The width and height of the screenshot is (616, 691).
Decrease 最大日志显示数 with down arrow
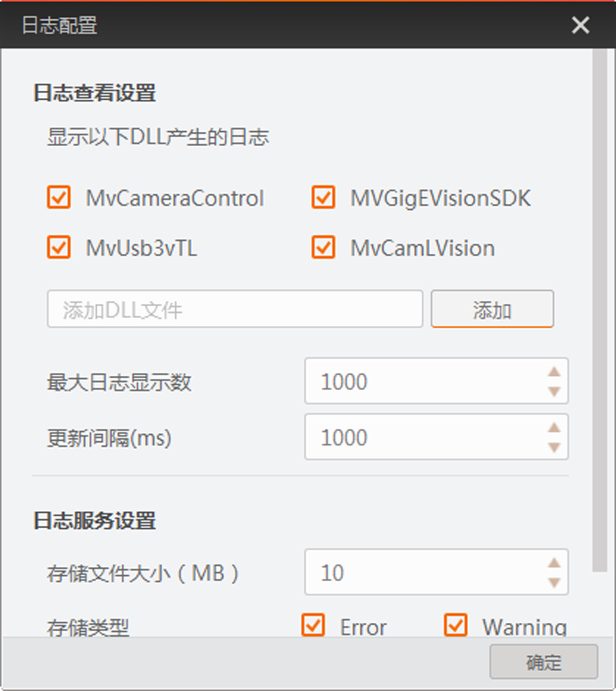(x=554, y=391)
